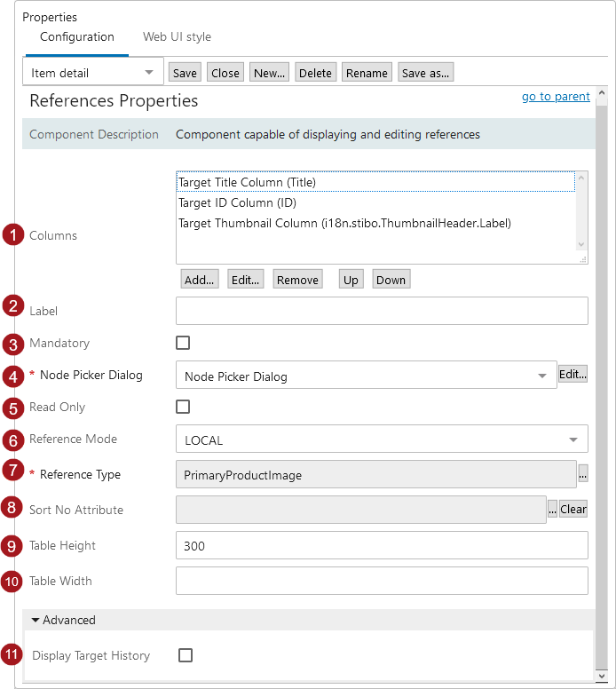
Task: Switch to the Web UI style tab
Action: 177,37
